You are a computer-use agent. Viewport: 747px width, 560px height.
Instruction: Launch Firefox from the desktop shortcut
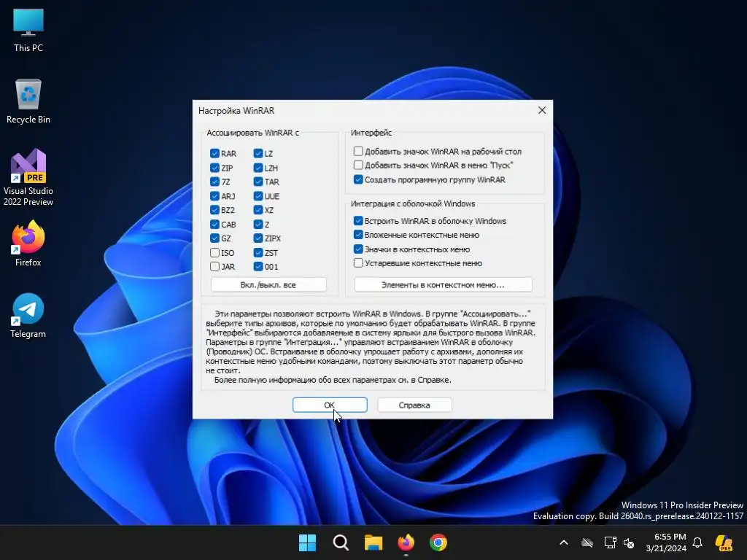28,244
